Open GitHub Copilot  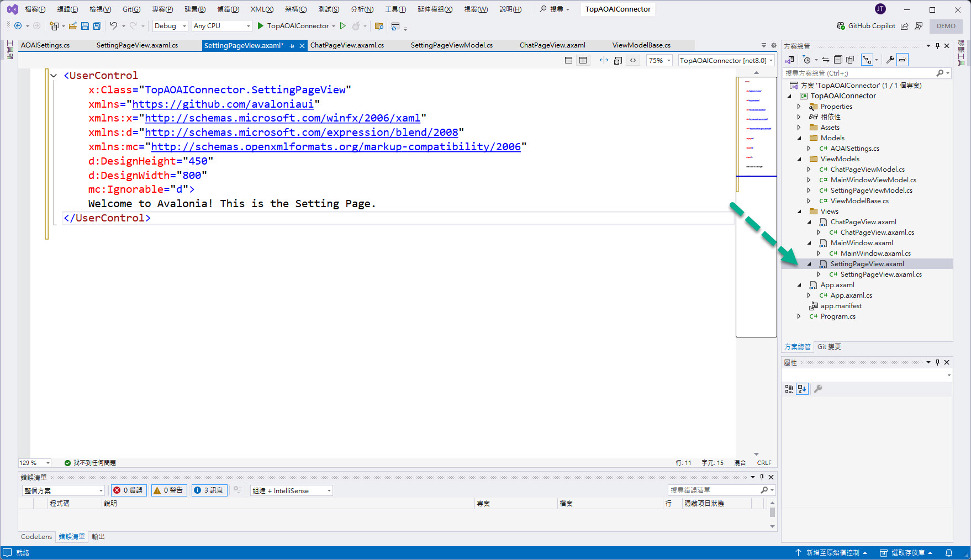(x=866, y=26)
